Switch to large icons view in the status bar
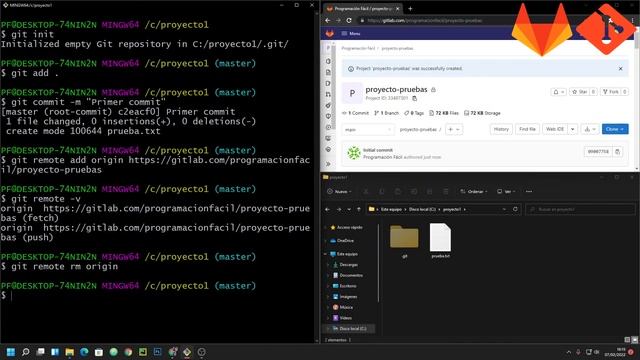Screen dimensions: 640x360 tap(634, 340)
